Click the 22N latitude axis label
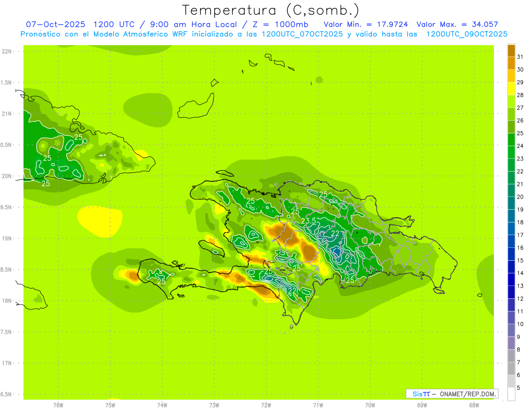This screenshot has width=532, height=411. pos(7,51)
